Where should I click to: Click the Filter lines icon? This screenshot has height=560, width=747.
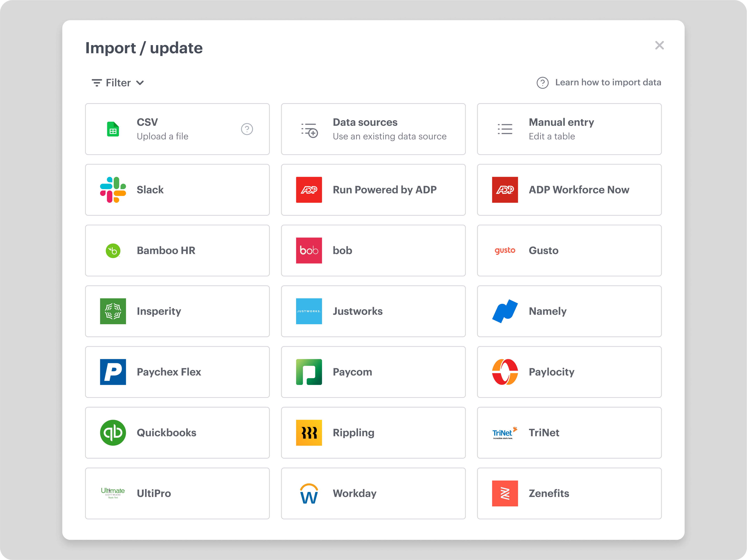[97, 83]
